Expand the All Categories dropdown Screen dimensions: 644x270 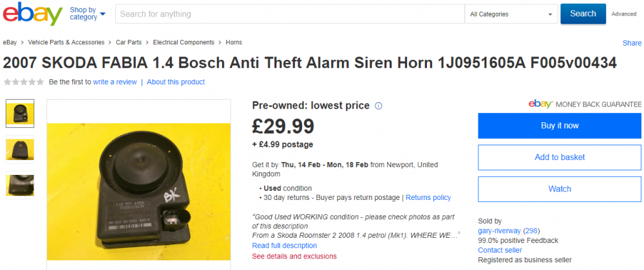pos(511,14)
